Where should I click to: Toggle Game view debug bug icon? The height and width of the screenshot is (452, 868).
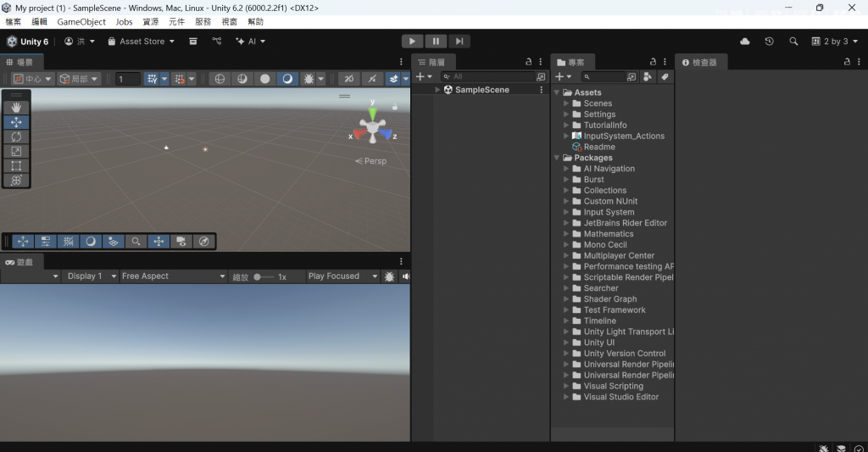pyautogui.click(x=389, y=276)
